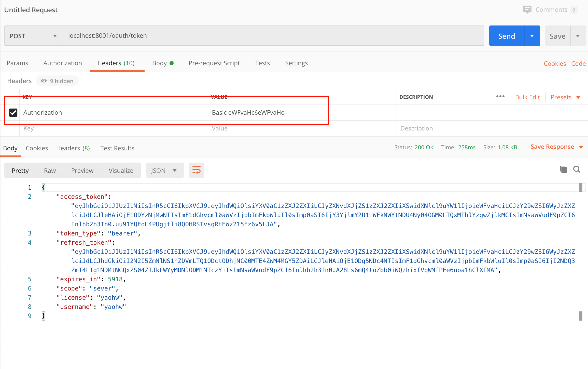Open search in response body

pyautogui.click(x=577, y=169)
